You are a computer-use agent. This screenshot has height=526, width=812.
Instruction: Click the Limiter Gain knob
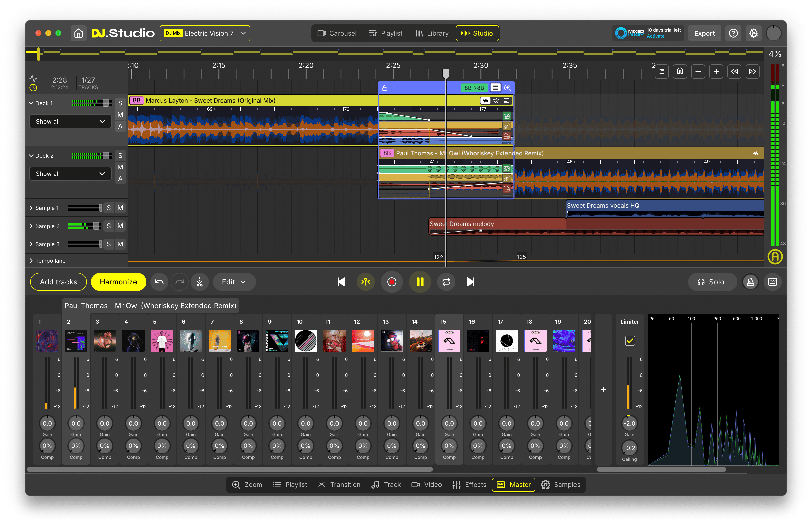pyautogui.click(x=629, y=423)
